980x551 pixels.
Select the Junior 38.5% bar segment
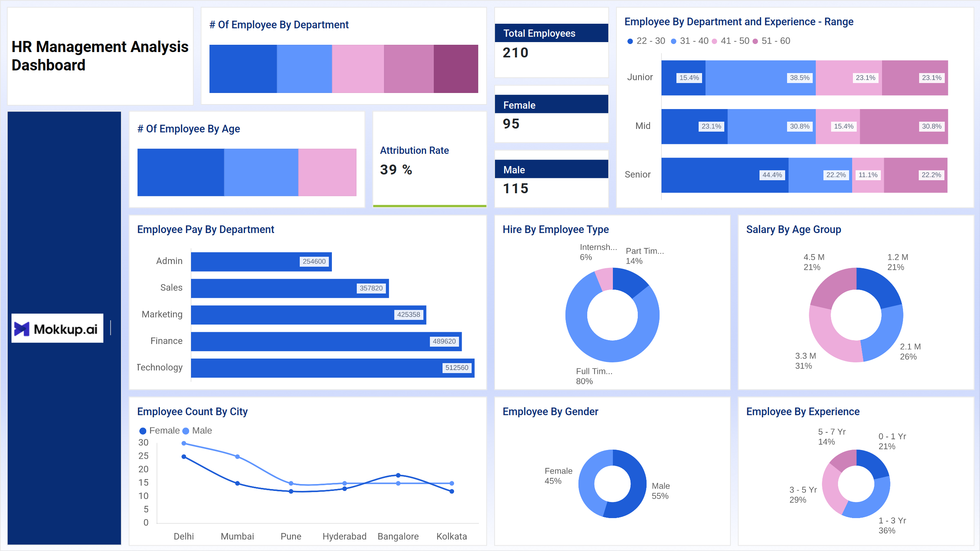click(x=760, y=78)
